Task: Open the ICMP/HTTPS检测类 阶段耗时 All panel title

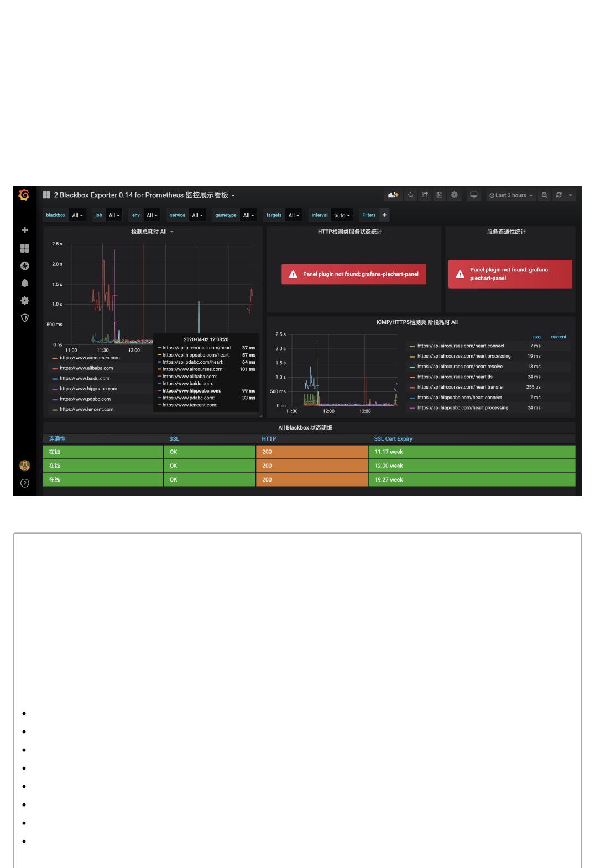Action: coord(417,322)
